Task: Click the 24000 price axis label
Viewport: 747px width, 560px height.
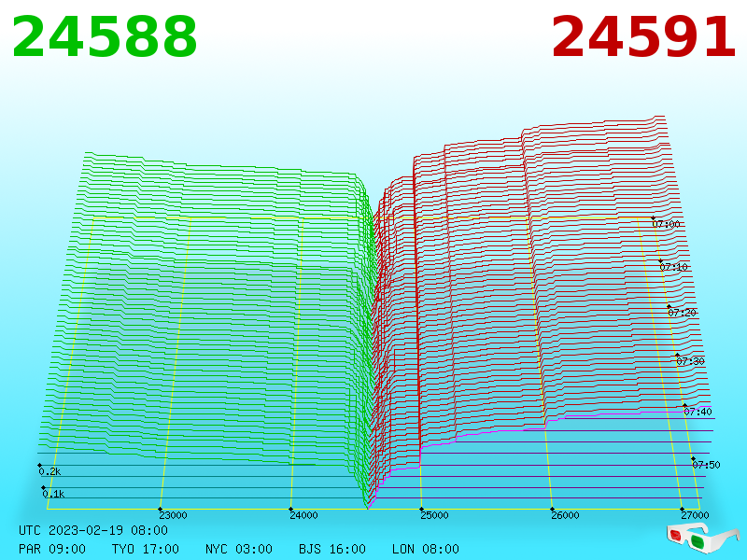Action: pyautogui.click(x=304, y=515)
